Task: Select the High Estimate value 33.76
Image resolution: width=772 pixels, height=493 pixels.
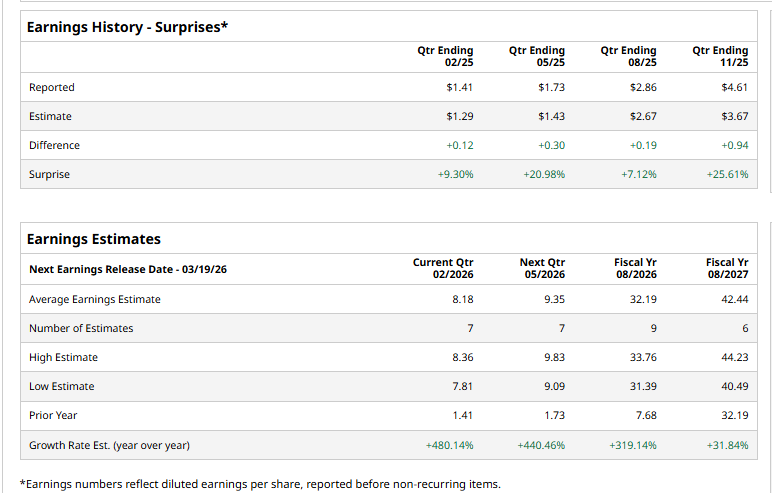Action: pyautogui.click(x=642, y=357)
